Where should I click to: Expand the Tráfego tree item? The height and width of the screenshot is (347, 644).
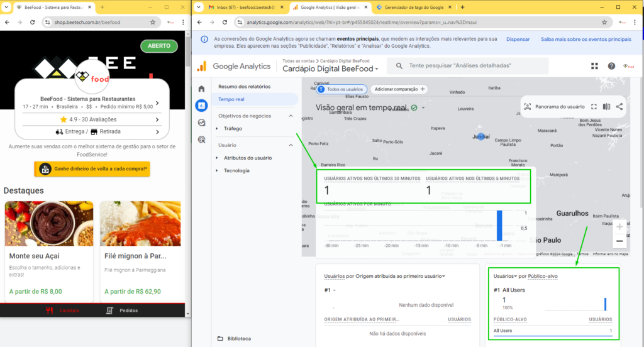[217, 128]
